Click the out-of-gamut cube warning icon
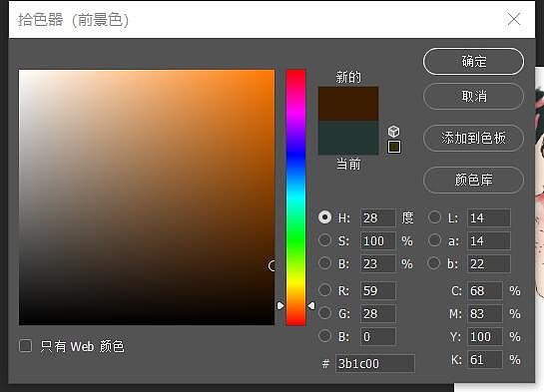Image resolution: width=544 pixels, height=392 pixels. (393, 132)
